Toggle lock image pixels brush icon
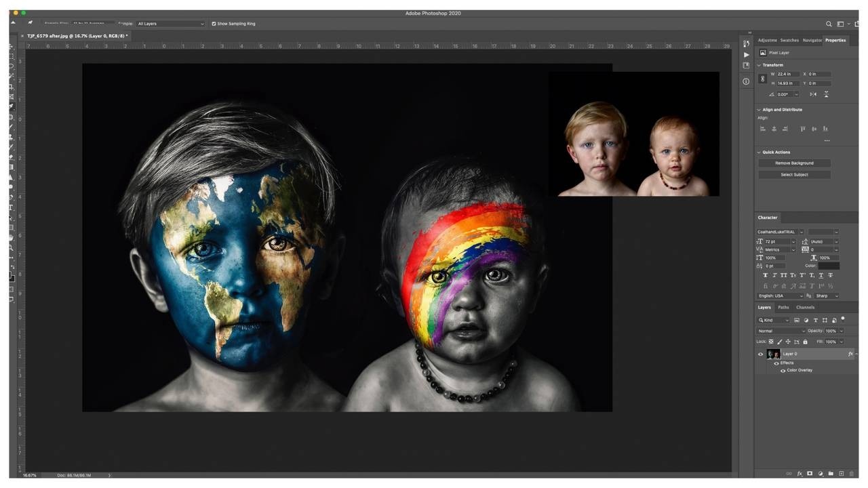This screenshot has width=868, height=488. 779,342
